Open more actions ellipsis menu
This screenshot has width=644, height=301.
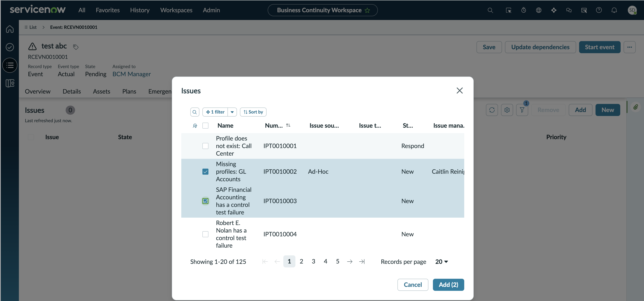[629, 47]
